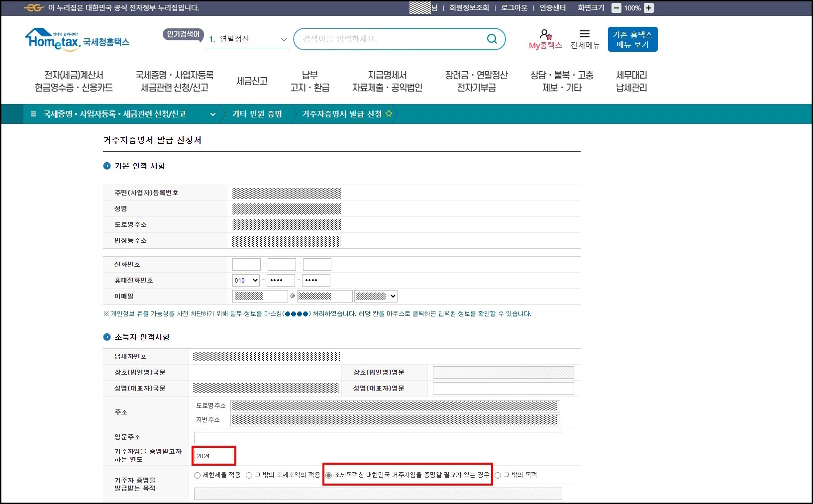Open 전자(세금)계산서 현금영수증 menu

pyautogui.click(x=74, y=81)
